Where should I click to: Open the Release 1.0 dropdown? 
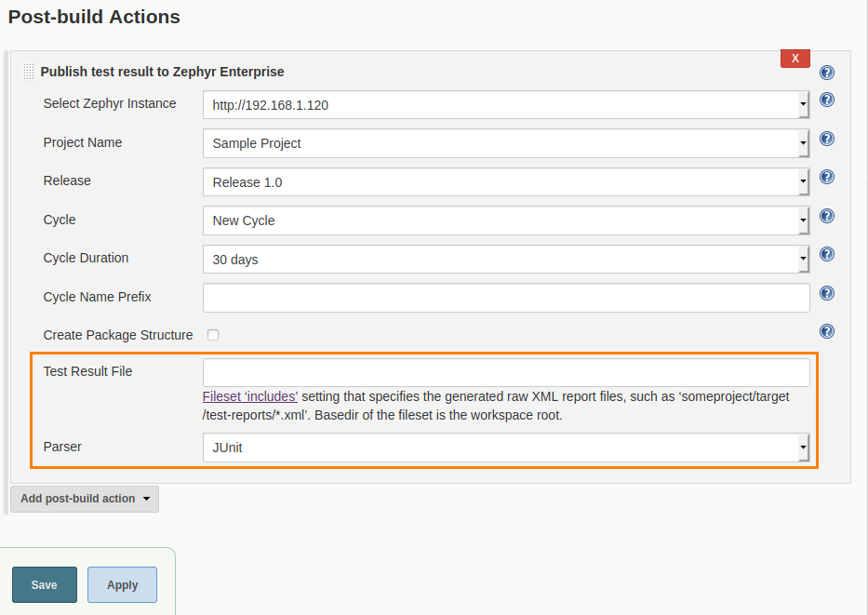(x=506, y=182)
